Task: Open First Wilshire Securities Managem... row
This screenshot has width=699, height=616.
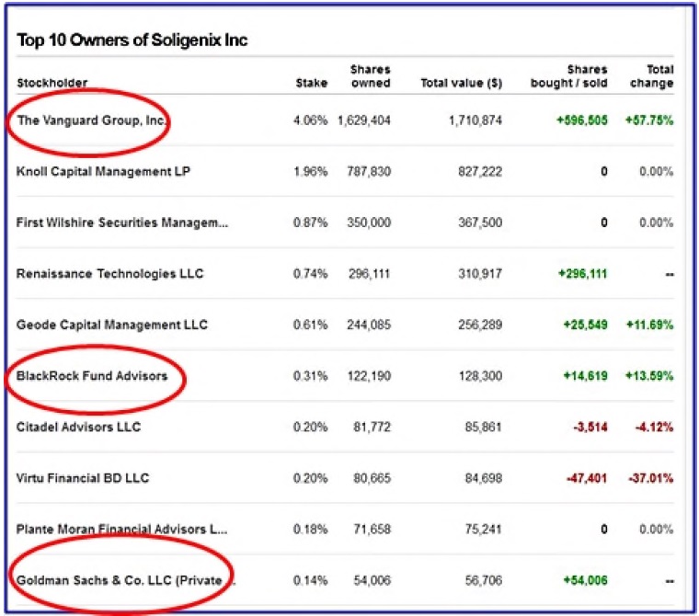Action: pyautogui.click(x=122, y=222)
